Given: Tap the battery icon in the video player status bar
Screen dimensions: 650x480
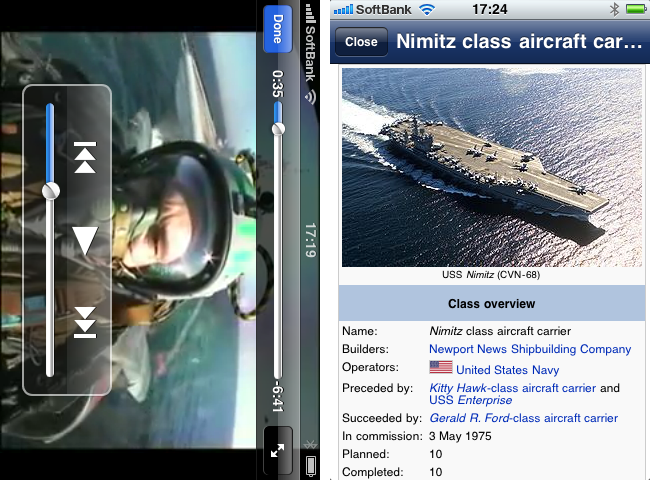Looking at the screenshot, I should [310, 465].
